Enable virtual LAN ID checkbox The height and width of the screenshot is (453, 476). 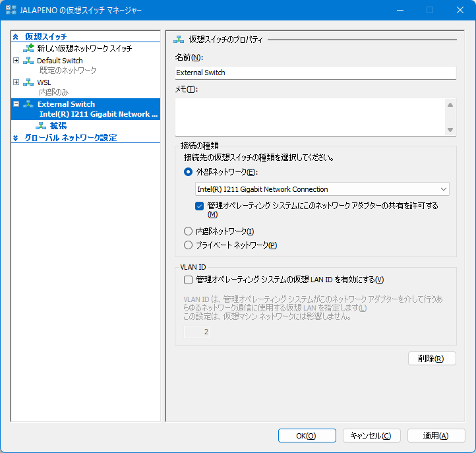[x=188, y=280]
